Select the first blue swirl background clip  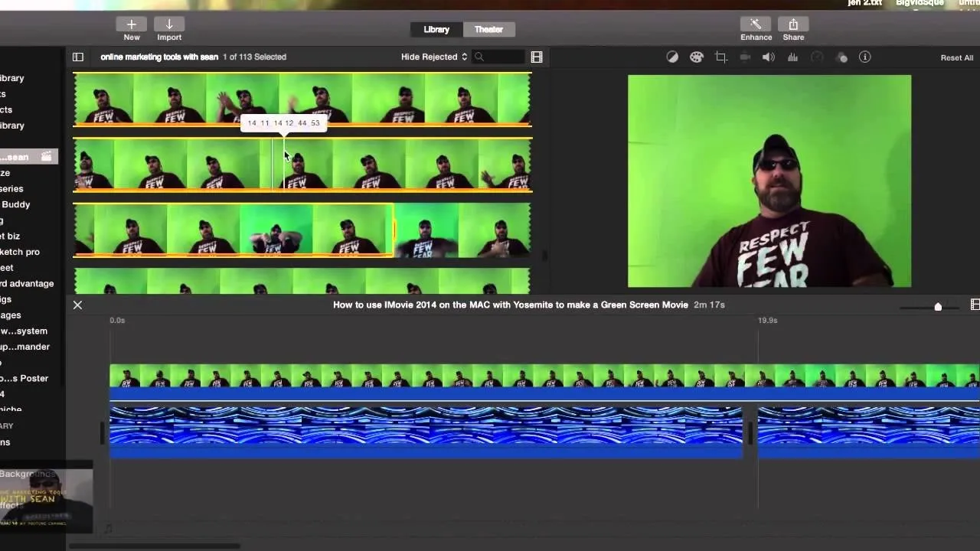(x=426, y=432)
